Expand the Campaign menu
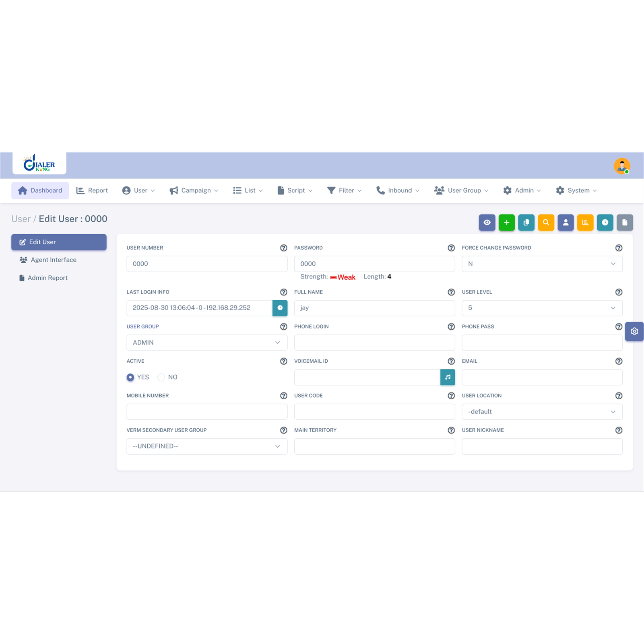Viewport: 644px width, 644px height. click(x=194, y=190)
